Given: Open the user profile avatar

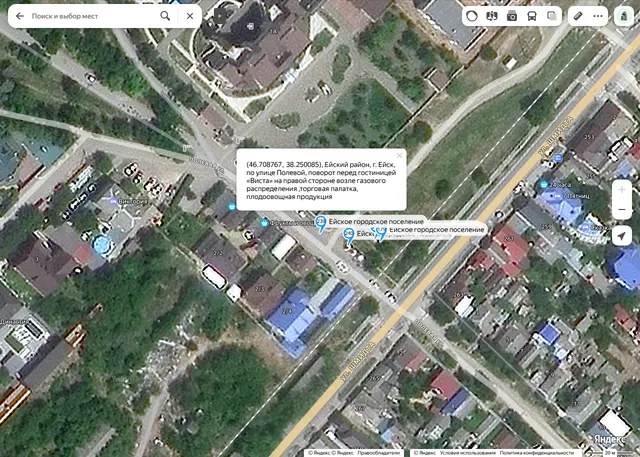Looking at the screenshot, I should pos(624,16).
